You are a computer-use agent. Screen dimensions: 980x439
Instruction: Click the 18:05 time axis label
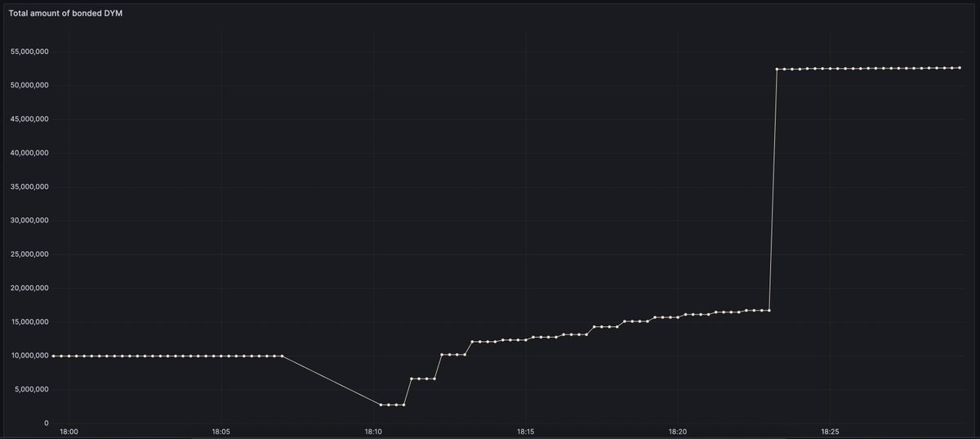click(x=220, y=432)
